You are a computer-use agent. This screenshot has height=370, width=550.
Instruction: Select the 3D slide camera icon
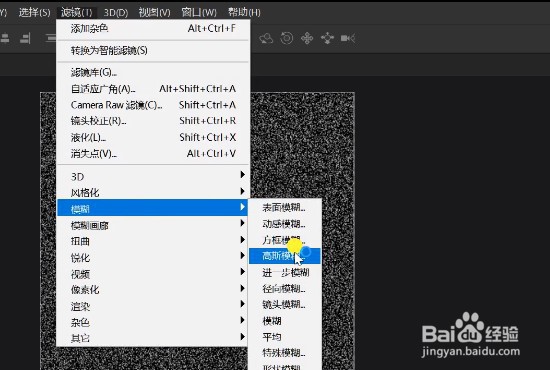tap(327, 38)
